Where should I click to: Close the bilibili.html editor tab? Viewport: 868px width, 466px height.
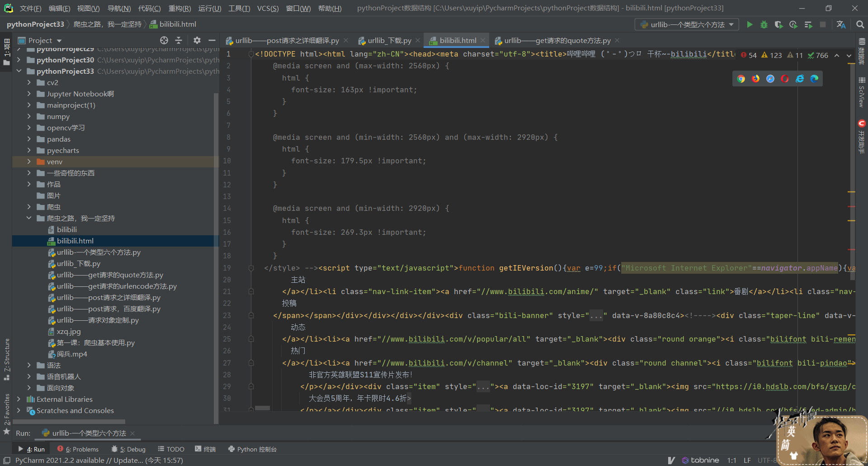pos(483,40)
